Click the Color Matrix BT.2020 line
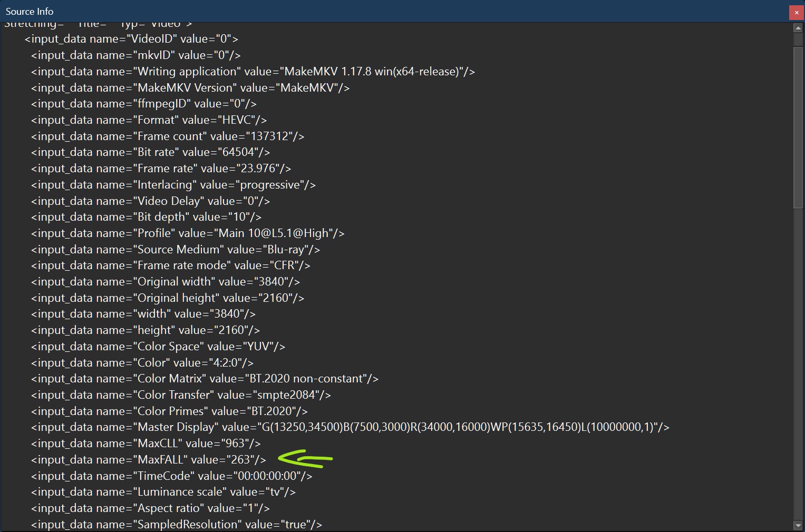This screenshot has width=805, height=532. [x=205, y=379]
